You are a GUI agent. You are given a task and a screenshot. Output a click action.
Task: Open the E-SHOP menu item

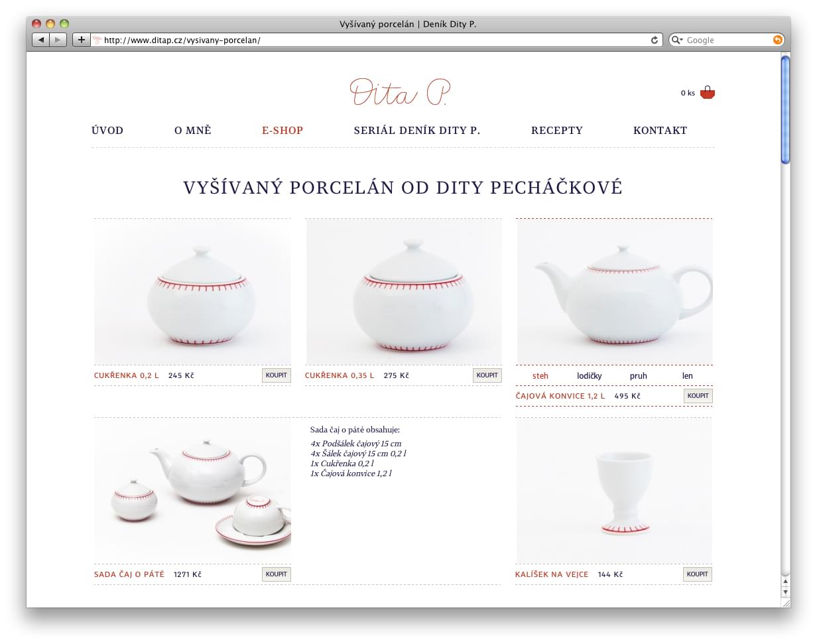click(283, 131)
